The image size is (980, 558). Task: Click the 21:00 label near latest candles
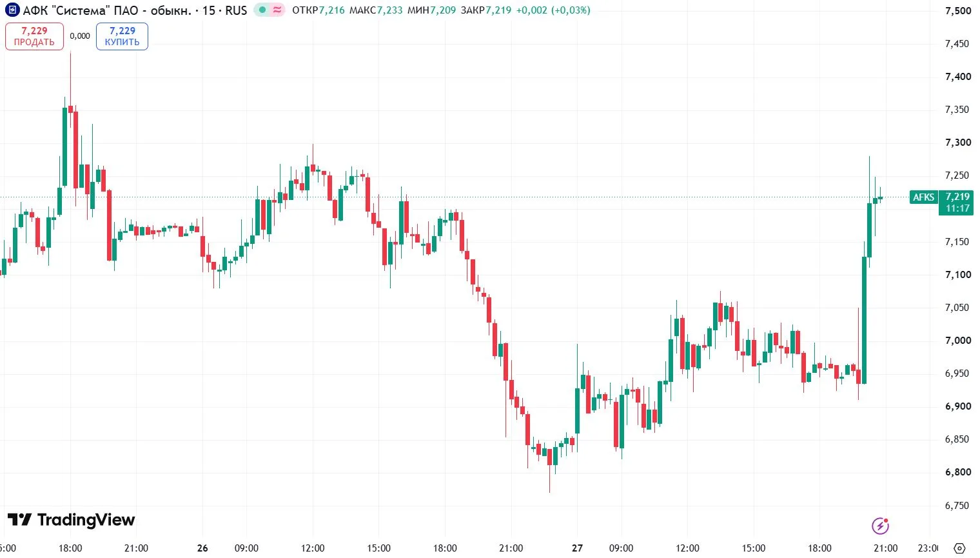pos(885,548)
